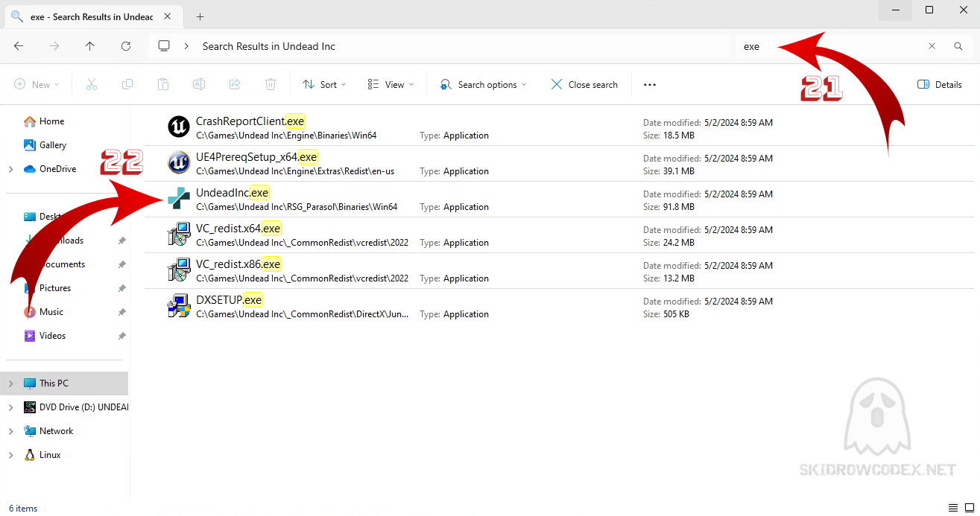
Task: Minimize the File Explorer window
Action: tap(896, 10)
